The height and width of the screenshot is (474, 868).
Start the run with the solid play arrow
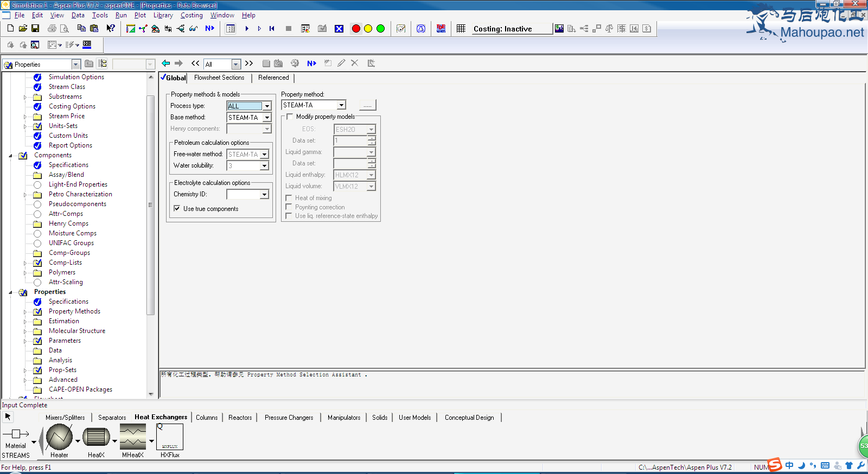click(247, 29)
